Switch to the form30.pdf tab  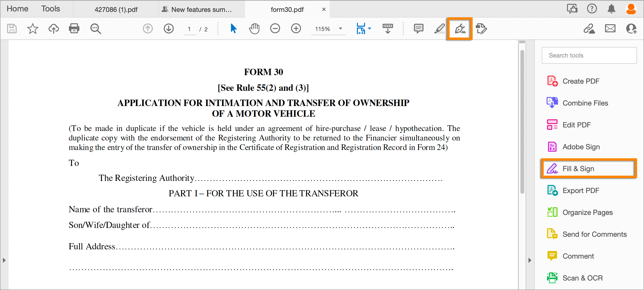(288, 7)
